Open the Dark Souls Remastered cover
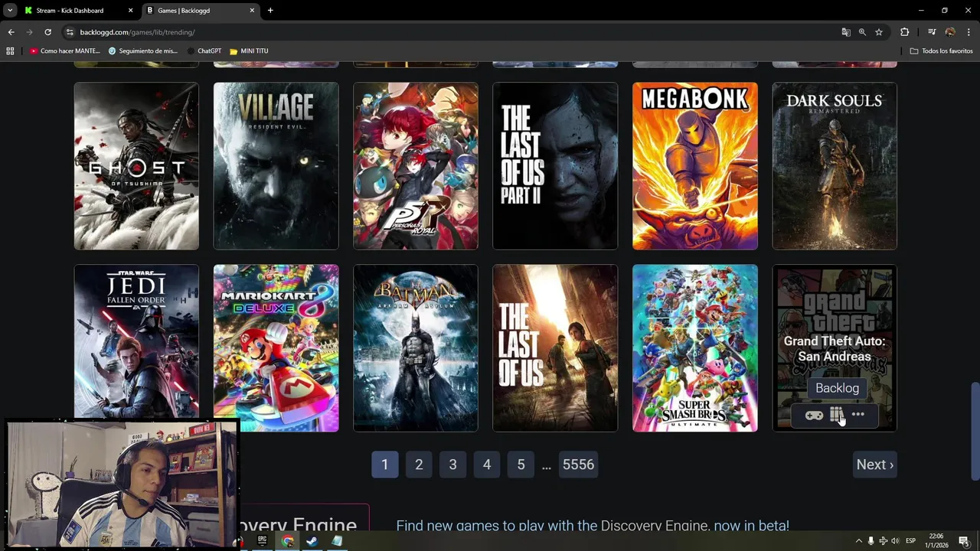980x551 pixels. [835, 166]
